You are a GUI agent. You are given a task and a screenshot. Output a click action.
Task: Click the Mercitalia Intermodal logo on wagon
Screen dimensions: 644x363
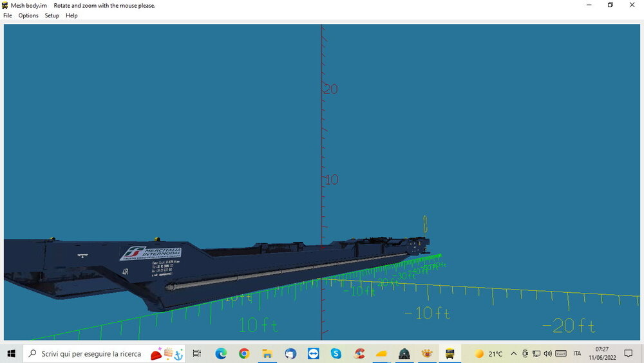click(151, 254)
